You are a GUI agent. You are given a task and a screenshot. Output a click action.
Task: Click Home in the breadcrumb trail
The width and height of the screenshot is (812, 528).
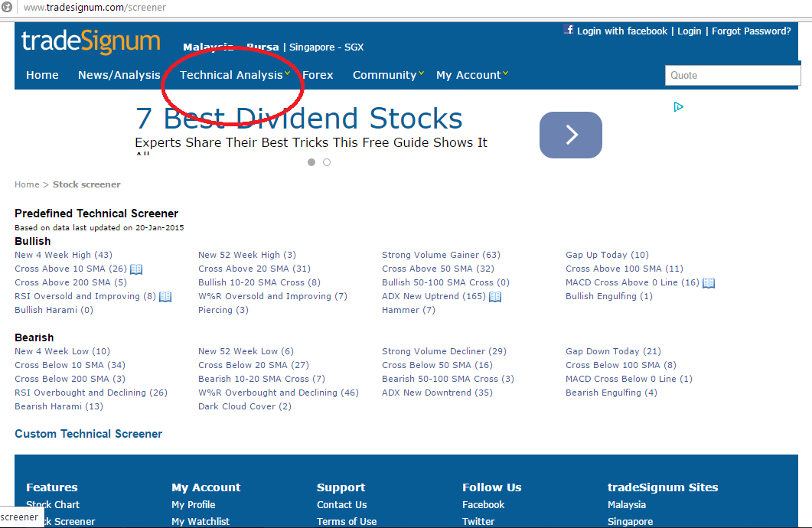point(27,184)
